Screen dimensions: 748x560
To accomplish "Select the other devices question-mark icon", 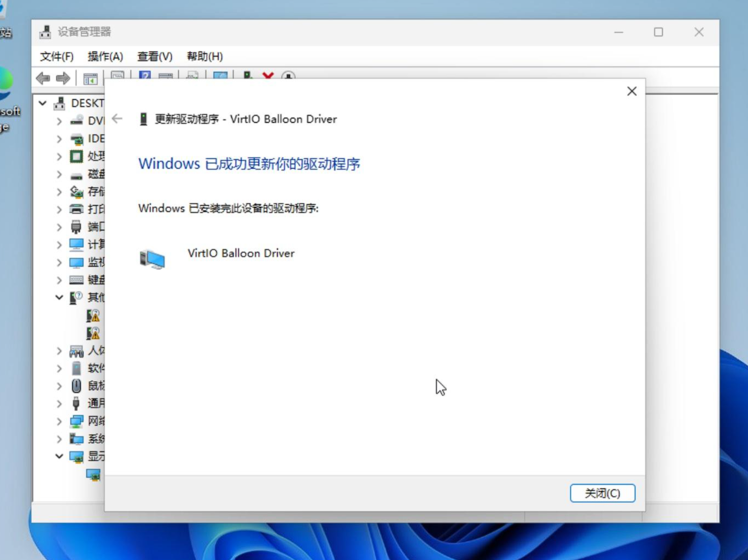I will pos(76,298).
